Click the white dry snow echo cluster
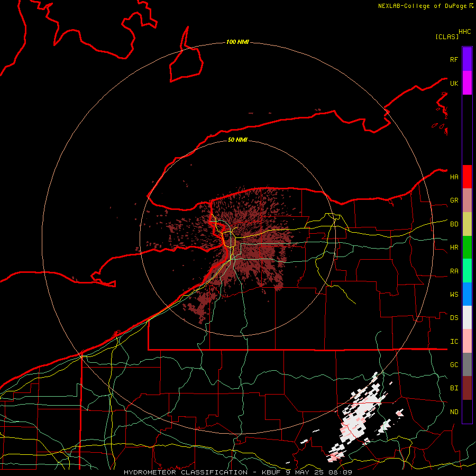This screenshot has height=476, width=476. pos(360,417)
